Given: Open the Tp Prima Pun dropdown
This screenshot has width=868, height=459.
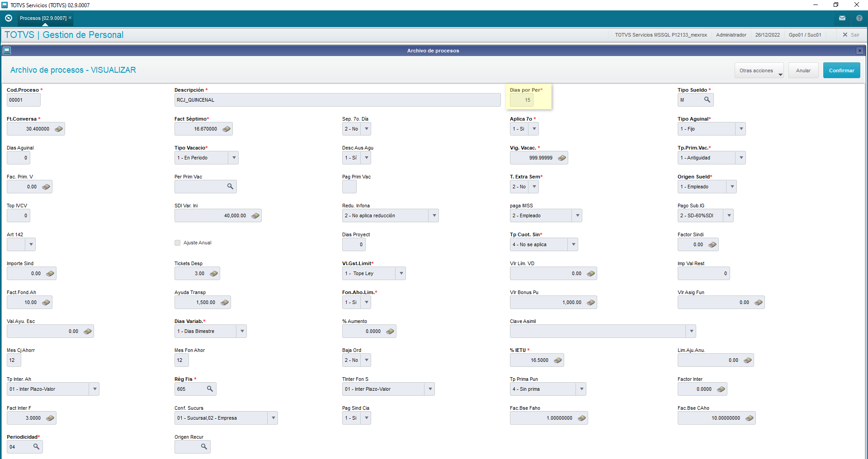Looking at the screenshot, I should (581, 389).
